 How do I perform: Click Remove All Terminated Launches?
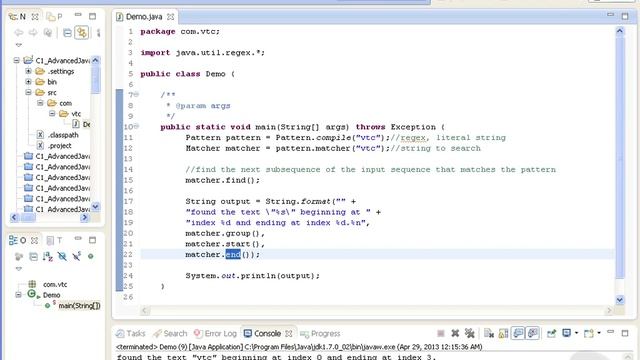click(x=470, y=333)
